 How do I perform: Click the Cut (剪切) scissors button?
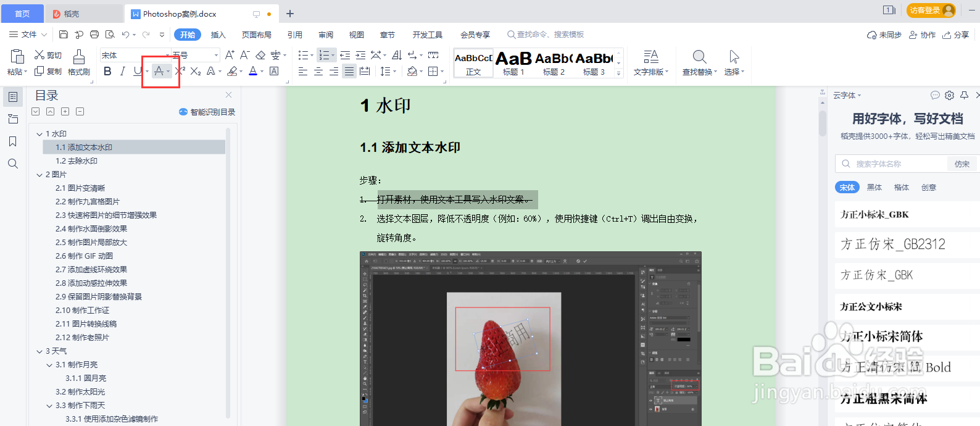(x=48, y=55)
